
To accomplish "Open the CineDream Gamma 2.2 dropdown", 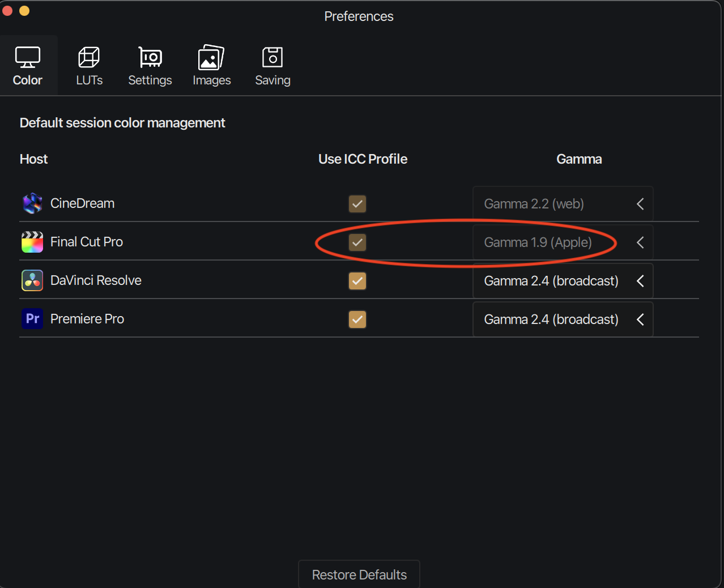I will [x=563, y=204].
